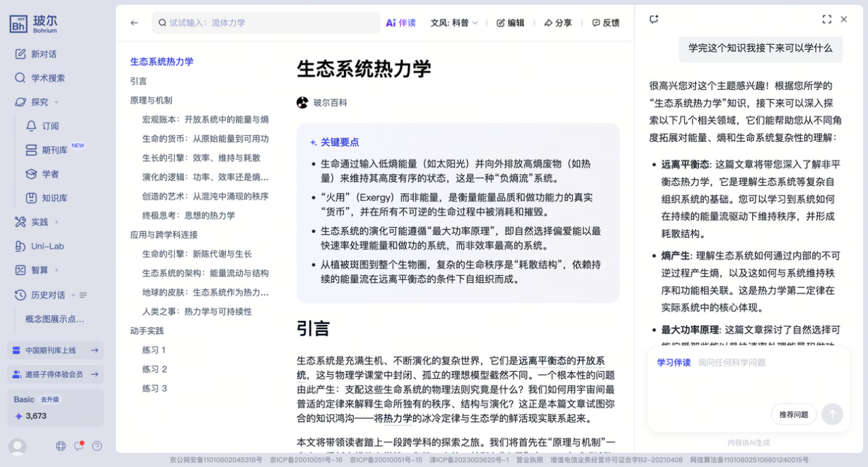Screen dimensions: 868x467
Task: Click the help question mark icon
Action: pyautogui.click(x=97, y=446)
